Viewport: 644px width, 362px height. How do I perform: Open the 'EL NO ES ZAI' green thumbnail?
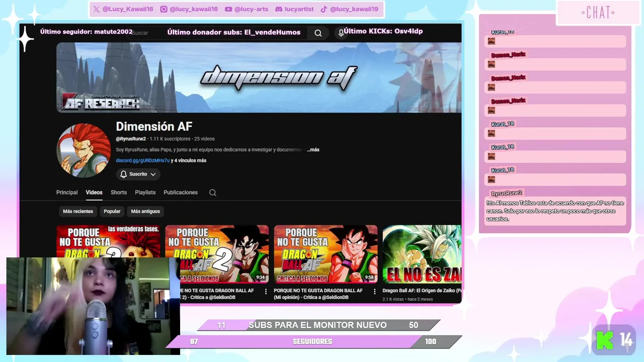(x=422, y=254)
